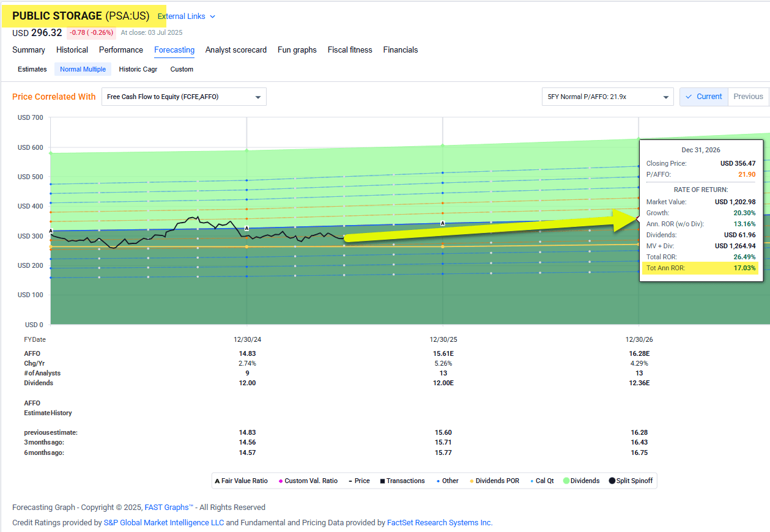Visit the FactSet Research Systems Inc. link
Image resolution: width=770 pixels, height=532 pixels.
440,522
